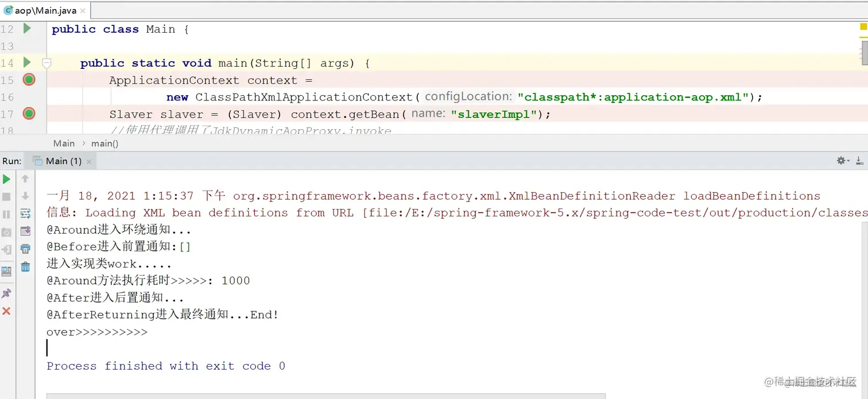Click the exit process icon
868x399 pixels.
coord(6,250)
